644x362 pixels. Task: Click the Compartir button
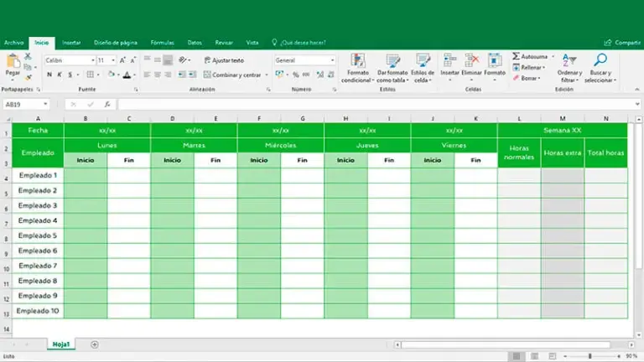tap(622, 43)
